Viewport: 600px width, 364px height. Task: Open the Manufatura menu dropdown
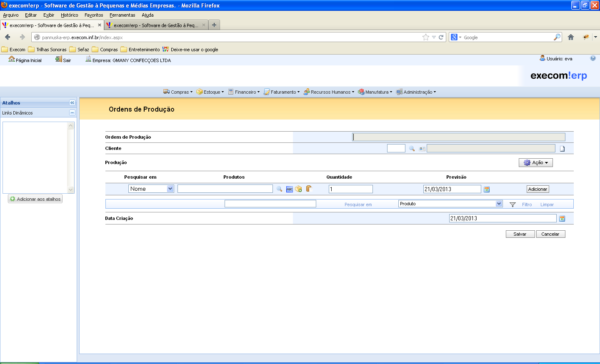tap(375, 92)
